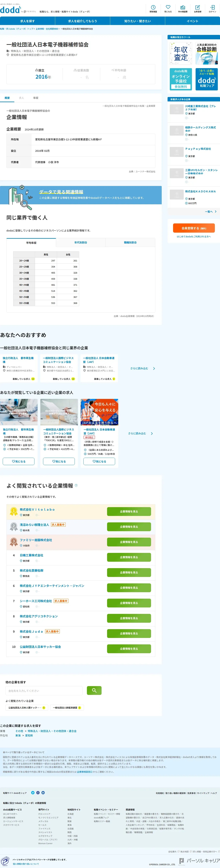Click 個人情報の取り扱いについて link
This screenshot has height=868, width=220.
click(26, 864)
